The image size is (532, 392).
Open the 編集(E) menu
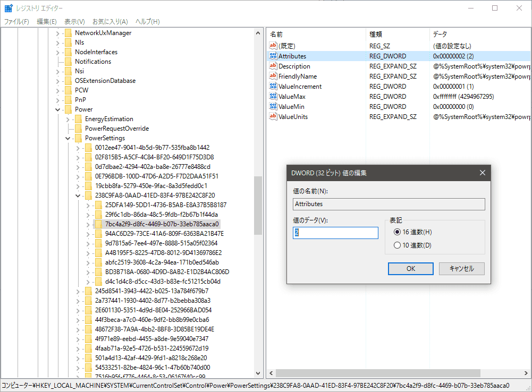click(x=46, y=22)
